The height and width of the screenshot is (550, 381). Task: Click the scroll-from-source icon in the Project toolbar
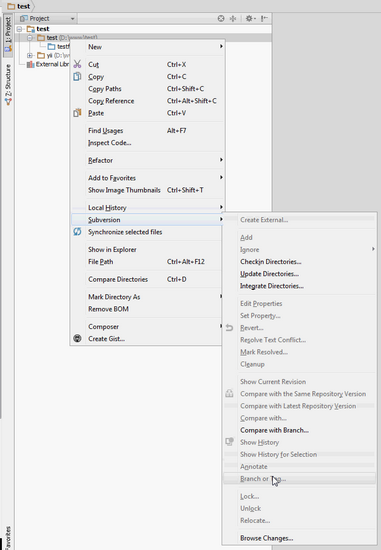pos(221,19)
